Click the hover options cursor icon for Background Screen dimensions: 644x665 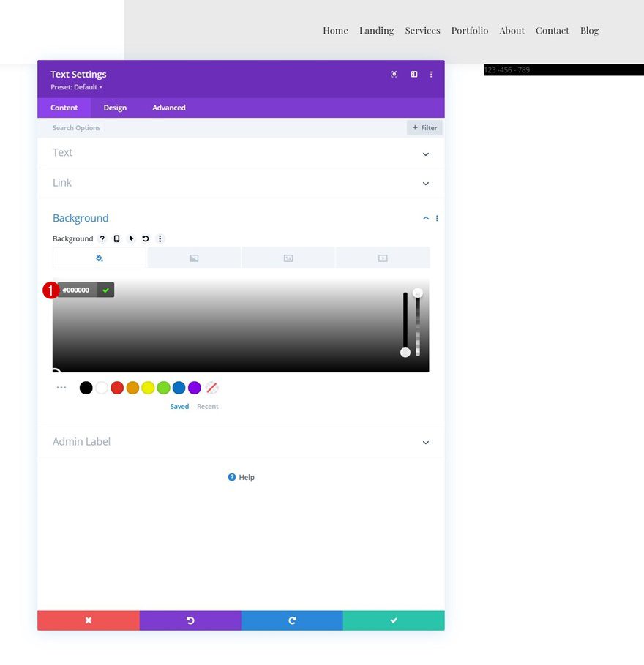131,238
